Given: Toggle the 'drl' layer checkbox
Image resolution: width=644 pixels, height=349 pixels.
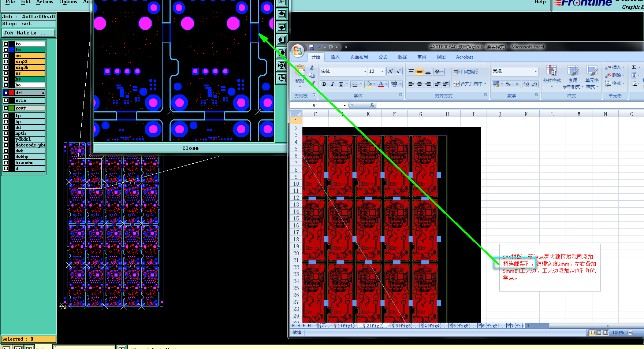Looking at the screenshot, I should 6,93.
